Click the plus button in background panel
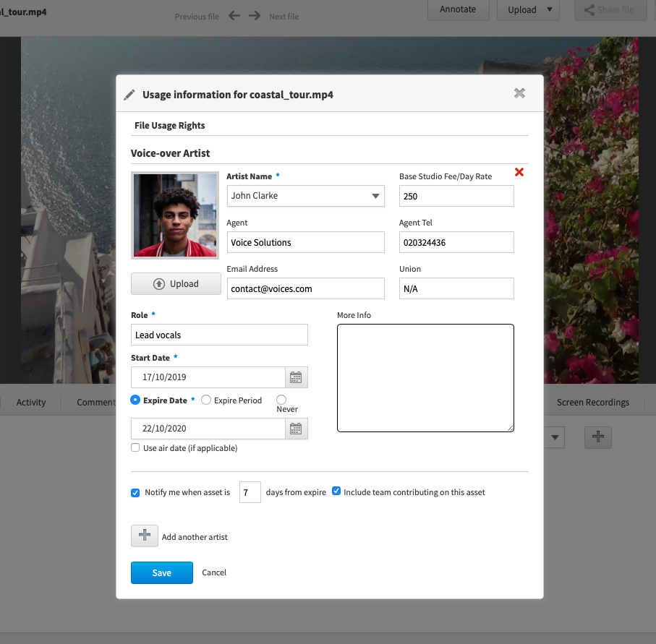This screenshot has width=656, height=644. (x=598, y=437)
